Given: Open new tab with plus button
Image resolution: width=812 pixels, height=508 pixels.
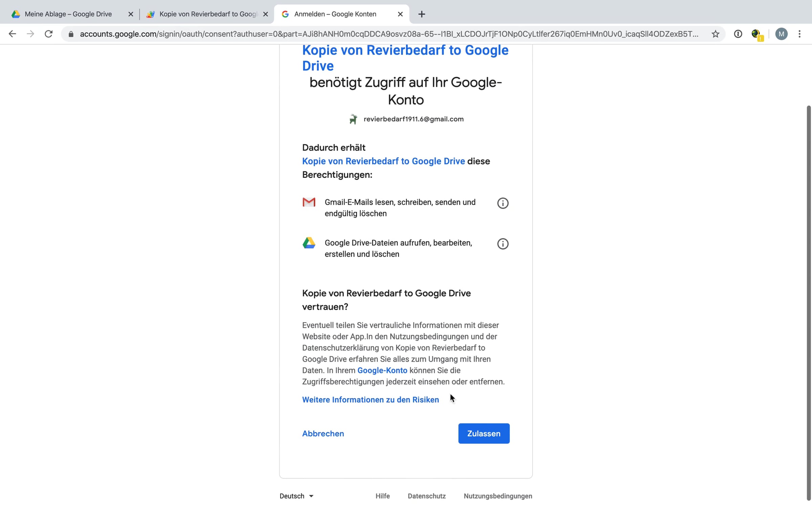Looking at the screenshot, I should 421,14.
